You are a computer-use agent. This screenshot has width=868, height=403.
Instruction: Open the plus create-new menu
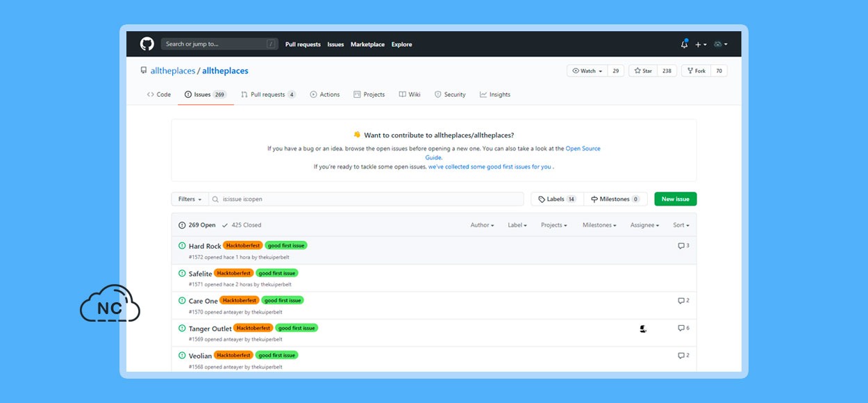pyautogui.click(x=701, y=44)
